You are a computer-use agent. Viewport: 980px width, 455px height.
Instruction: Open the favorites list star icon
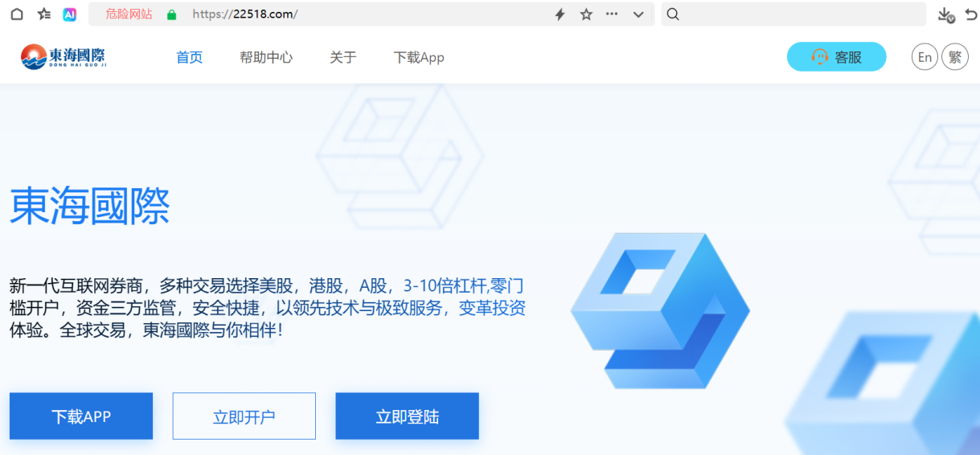[x=43, y=14]
